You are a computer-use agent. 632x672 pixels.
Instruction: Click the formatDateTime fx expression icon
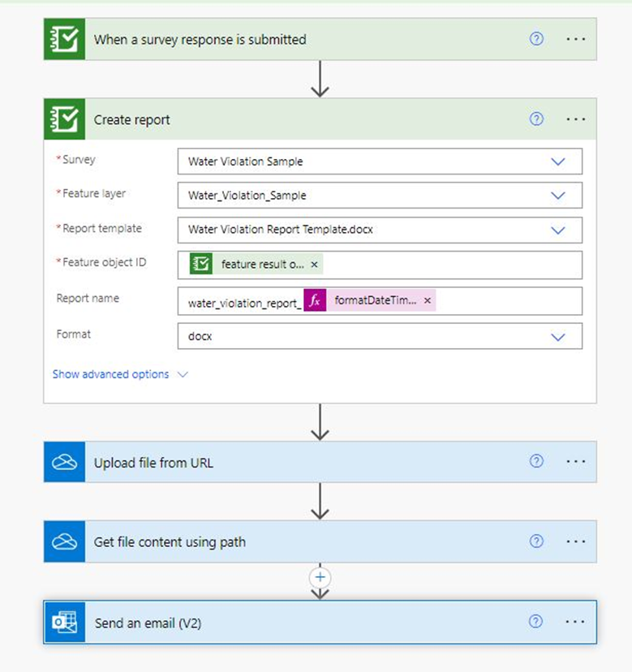click(x=316, y=300)
